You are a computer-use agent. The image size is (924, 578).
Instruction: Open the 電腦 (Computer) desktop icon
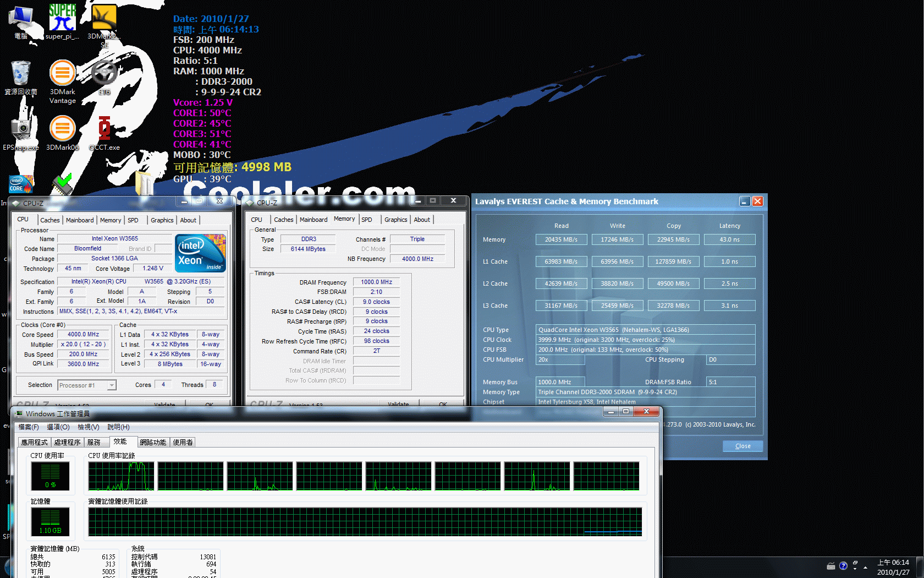(21, 22)
